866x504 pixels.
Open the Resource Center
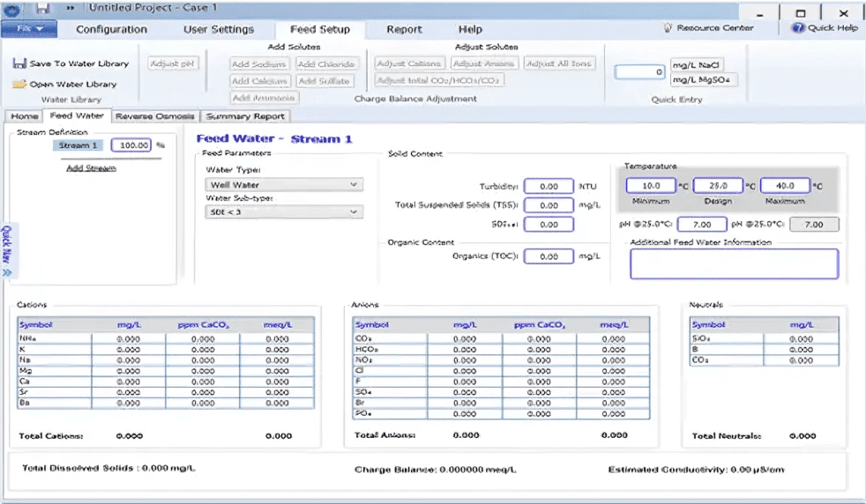point(709,27)
